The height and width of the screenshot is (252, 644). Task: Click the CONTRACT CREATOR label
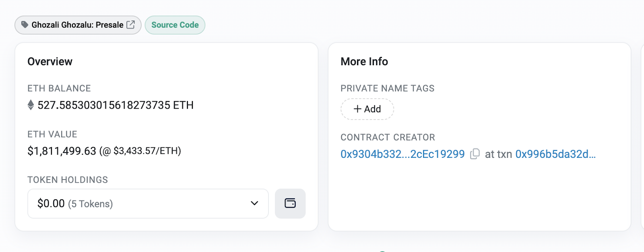pyautogui.click(x=388, y=137)
